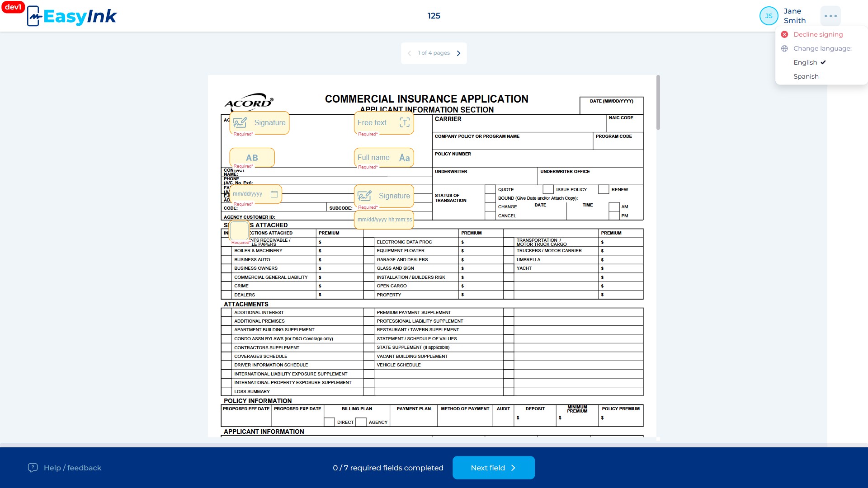The height and width of the screenshot is (488, 868).
Task: Click the Signature field below Full name
Action: point(384,196)
